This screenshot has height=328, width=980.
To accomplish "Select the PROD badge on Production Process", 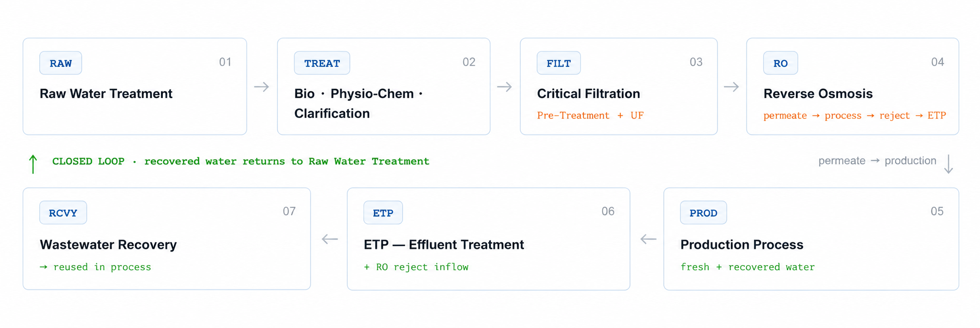I will coord(703,213).
